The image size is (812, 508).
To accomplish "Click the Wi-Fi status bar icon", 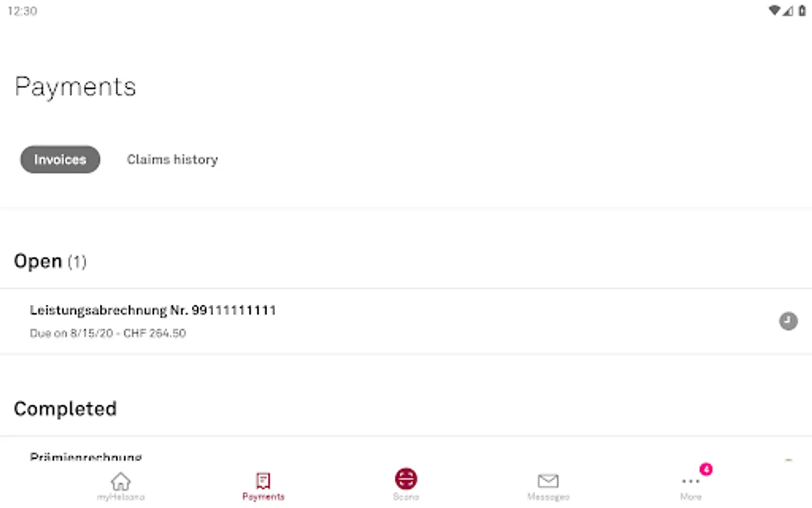I will (774, 10).
